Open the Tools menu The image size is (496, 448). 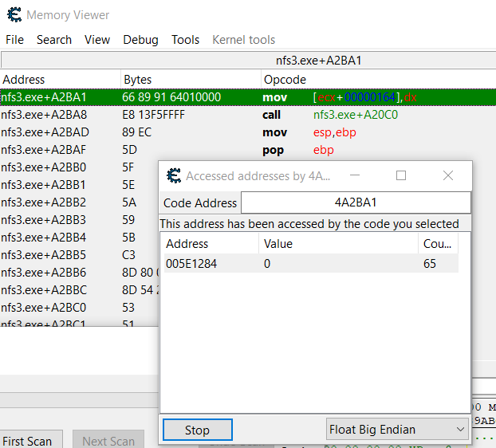(x=185, y=40)
